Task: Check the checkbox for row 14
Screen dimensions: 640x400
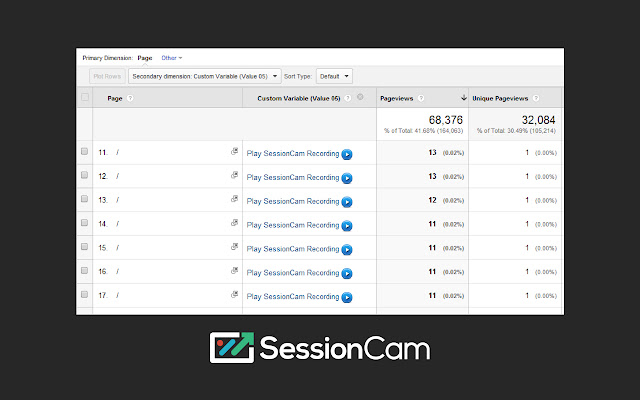Action: click(84, 222)
